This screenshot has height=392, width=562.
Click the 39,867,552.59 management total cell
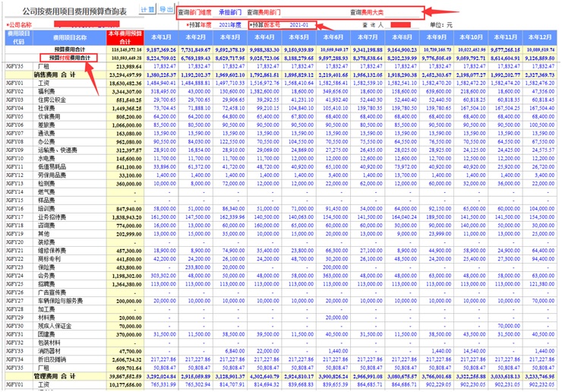pyautogui.click(x=126, y=377)
